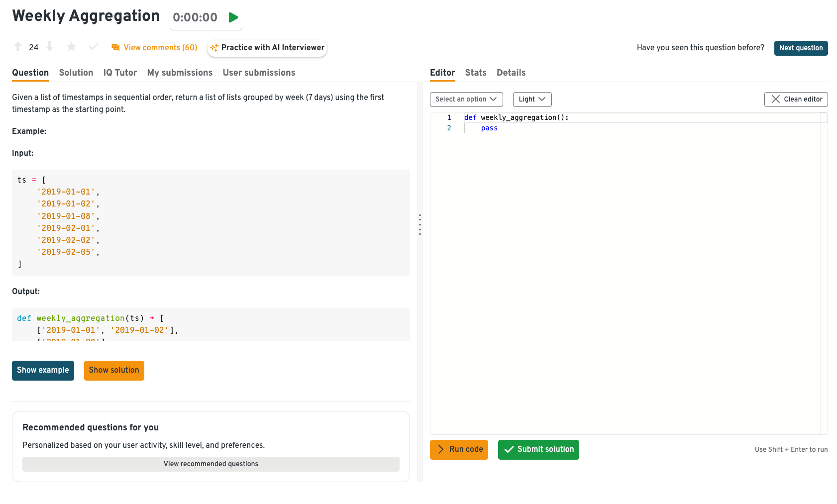Bookmark the question with the star icon
The height and width of the screenshot is (504, 837).
click(x=72, y=47)
